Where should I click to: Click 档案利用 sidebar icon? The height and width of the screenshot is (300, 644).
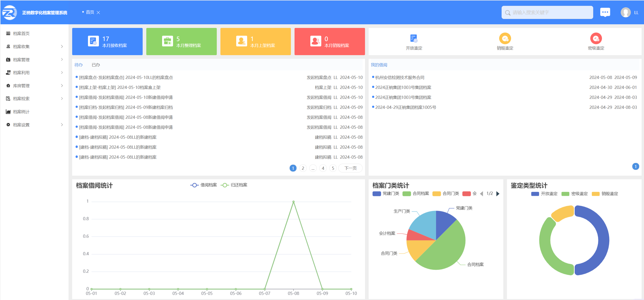pyautogui.click(x=8, y=72)
